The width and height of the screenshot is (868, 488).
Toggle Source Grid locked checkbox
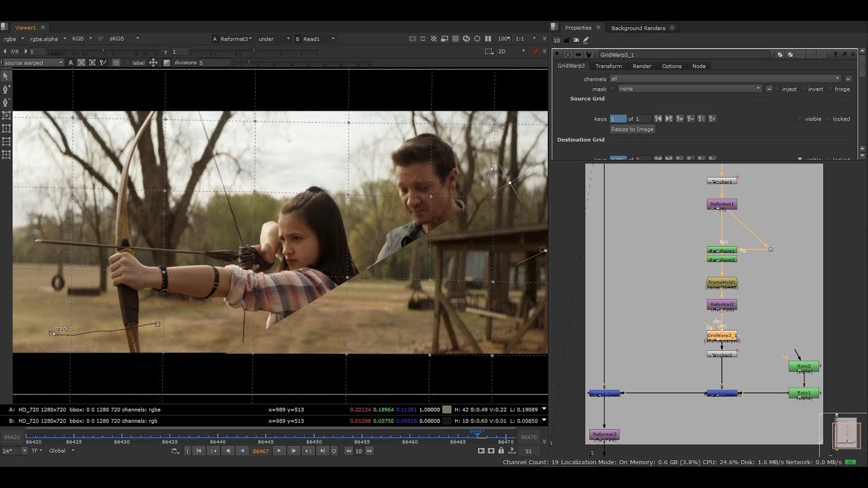click(x=827, y=119)
